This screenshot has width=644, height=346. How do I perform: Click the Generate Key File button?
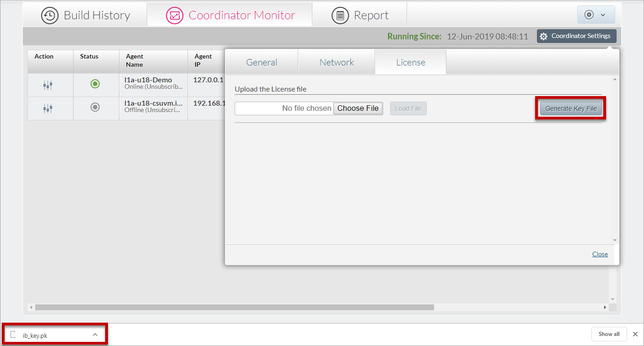pyautogui.click(x=571, y=108)
